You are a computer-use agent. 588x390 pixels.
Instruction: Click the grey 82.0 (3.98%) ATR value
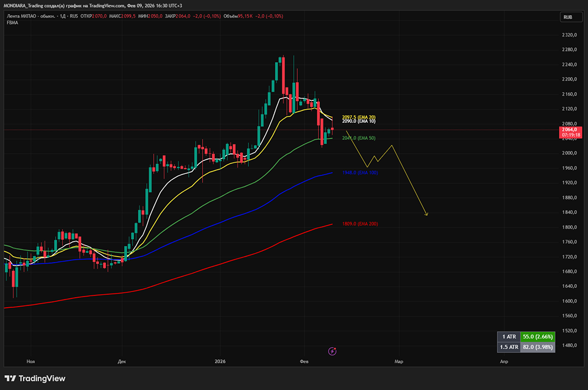[538, 347]
